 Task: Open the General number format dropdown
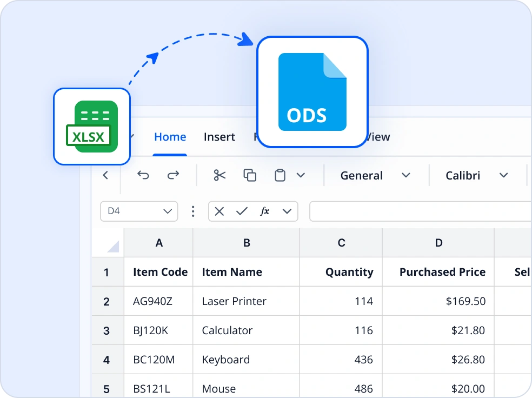coord(375,175)
